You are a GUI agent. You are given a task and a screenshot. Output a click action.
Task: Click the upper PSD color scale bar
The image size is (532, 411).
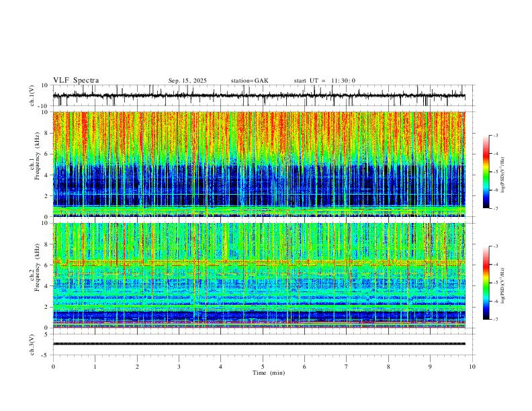486,172
